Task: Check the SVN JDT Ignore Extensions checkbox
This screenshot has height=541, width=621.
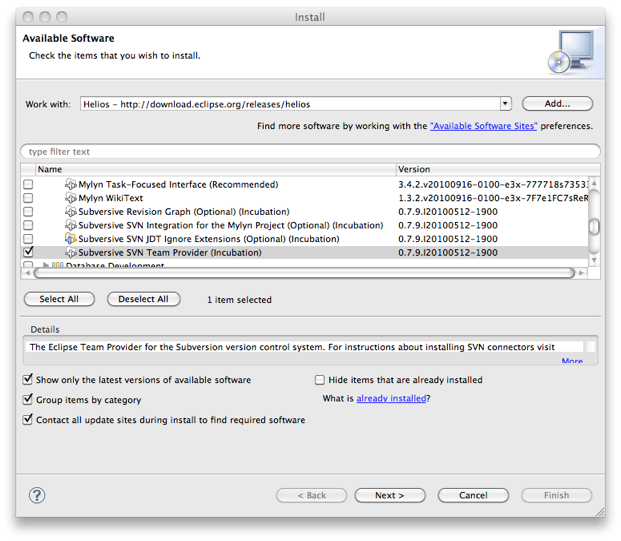Action: pyautogui.click(x=28, y=239)
